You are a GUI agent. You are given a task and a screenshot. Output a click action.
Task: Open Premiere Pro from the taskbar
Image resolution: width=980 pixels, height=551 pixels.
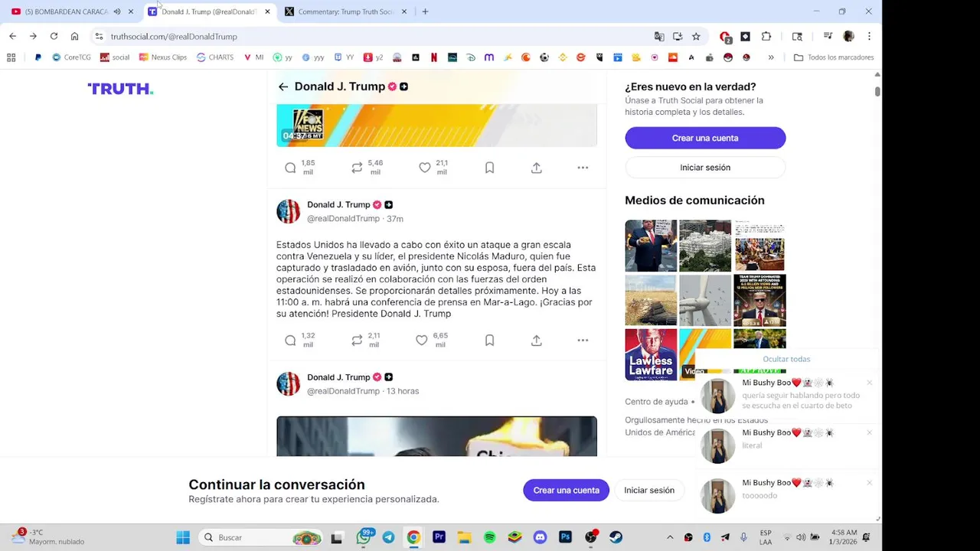click(439, 537)
